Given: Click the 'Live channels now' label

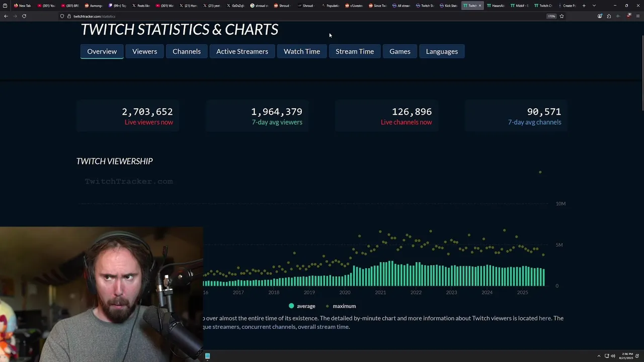Looking at the screenshot, I should tap(406, 122).
